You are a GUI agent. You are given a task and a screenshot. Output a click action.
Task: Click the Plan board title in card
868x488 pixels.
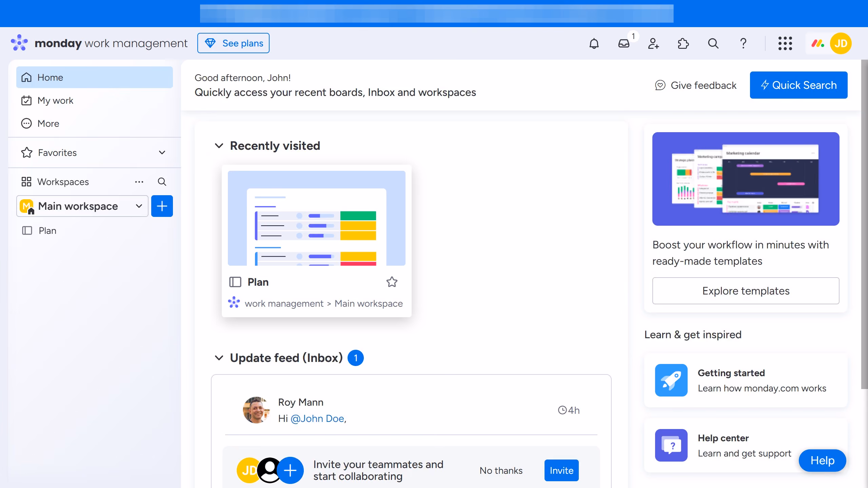(x=258, y=282)
